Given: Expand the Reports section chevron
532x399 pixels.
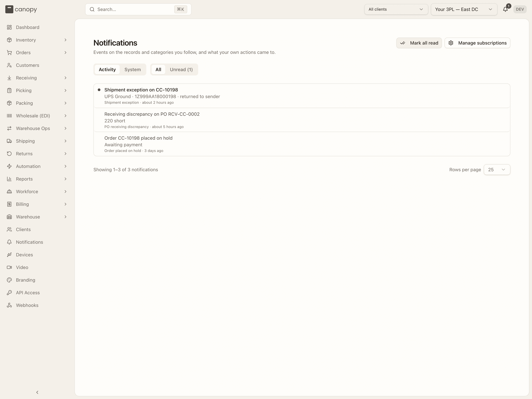Looking at the screenshot, I should [x=65, y=179].
